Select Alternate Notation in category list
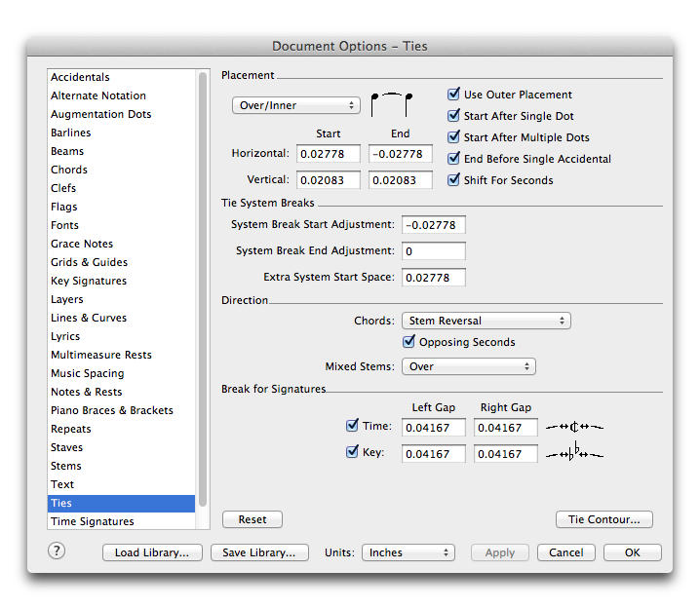 click(x=122, y=95)
